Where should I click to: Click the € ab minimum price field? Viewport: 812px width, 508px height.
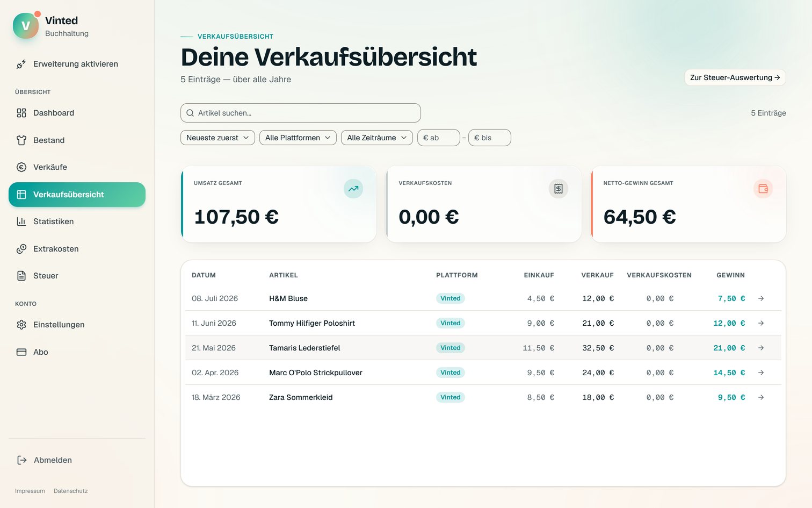click(x=439, y=138)
